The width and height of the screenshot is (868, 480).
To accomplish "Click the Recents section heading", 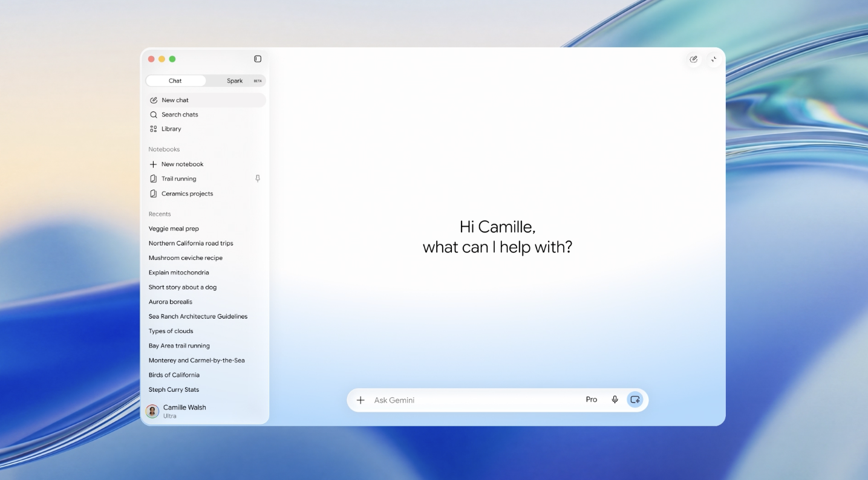I will click(x=160, y=214).
